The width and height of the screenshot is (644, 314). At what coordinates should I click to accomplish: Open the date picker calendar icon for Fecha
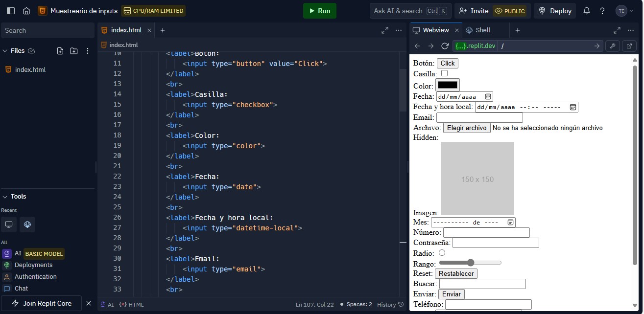(488, 97)
